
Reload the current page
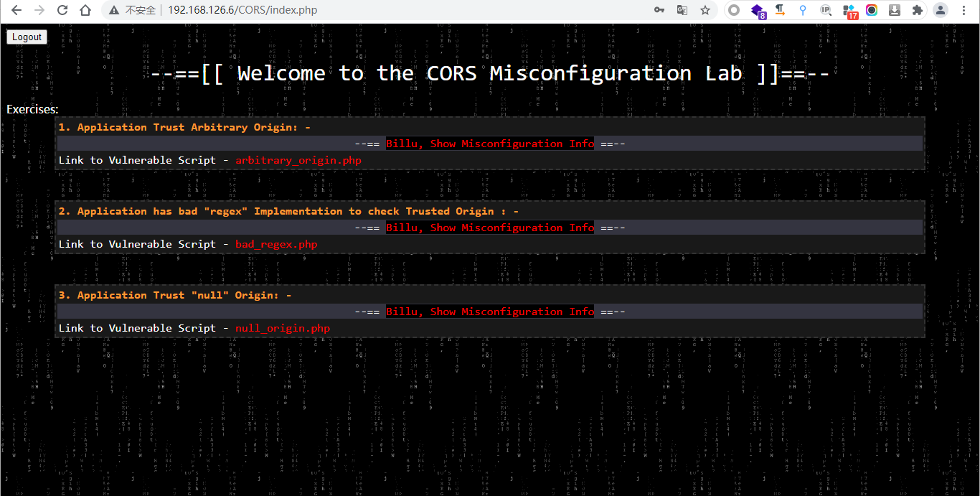tap(62, 10)
